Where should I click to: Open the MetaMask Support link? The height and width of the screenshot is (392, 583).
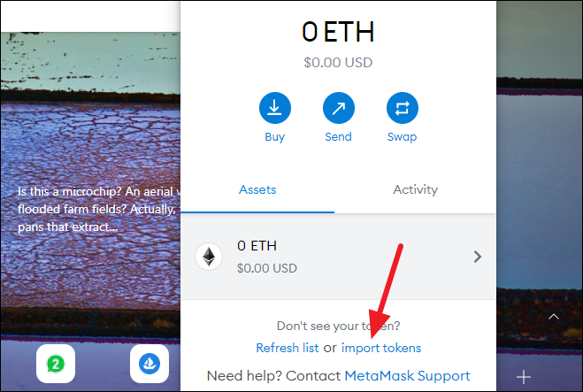[x=408, y=376]
